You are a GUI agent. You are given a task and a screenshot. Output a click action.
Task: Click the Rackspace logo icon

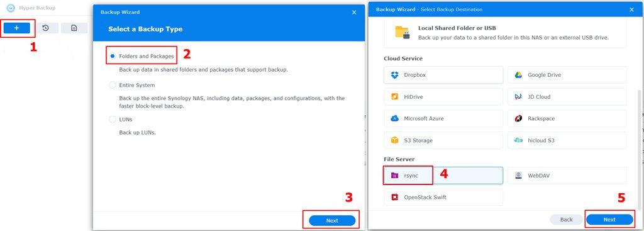coord(518,118)
